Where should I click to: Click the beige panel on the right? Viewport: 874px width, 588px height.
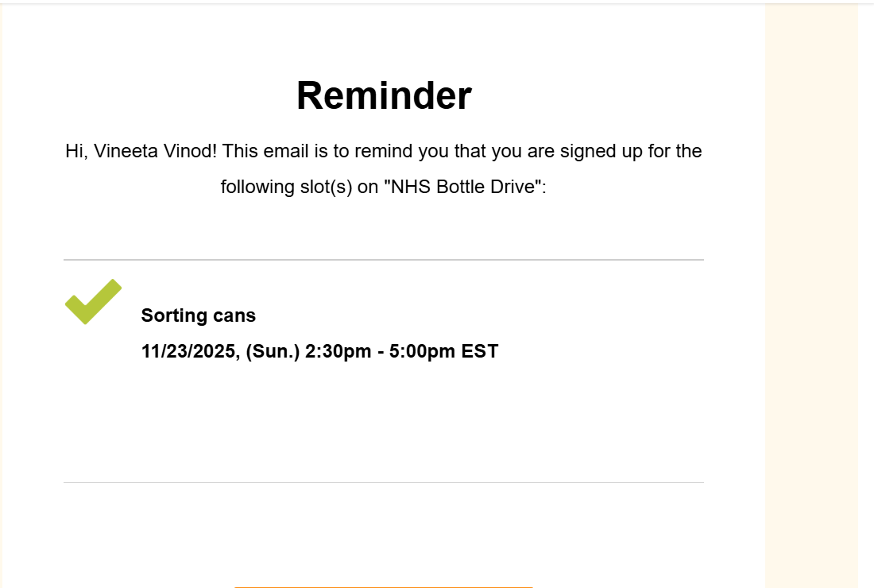pyautogui.click(x=811, y=294)
